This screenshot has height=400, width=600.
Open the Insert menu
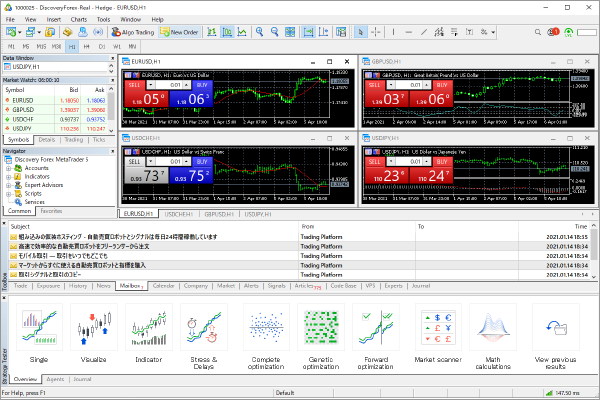(54, 20)
